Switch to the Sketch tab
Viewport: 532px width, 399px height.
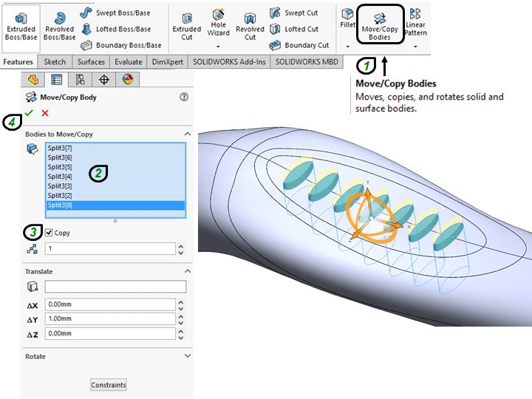pos(55,62)
